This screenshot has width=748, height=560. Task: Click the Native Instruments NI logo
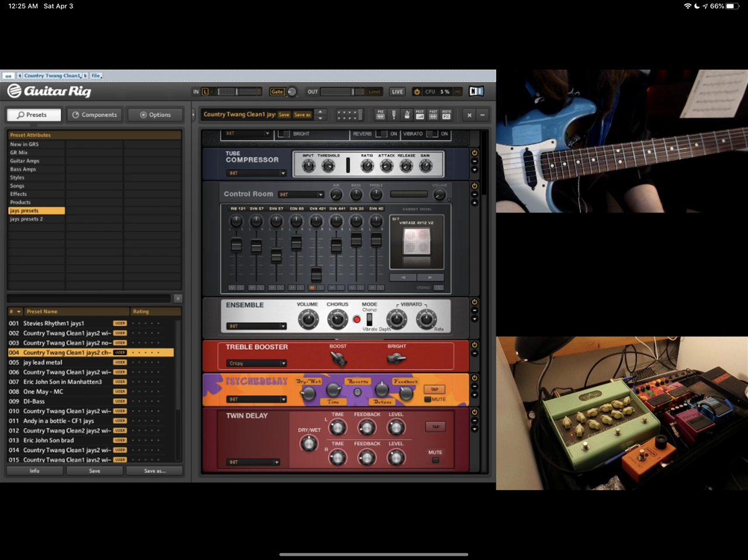point(476,92)
